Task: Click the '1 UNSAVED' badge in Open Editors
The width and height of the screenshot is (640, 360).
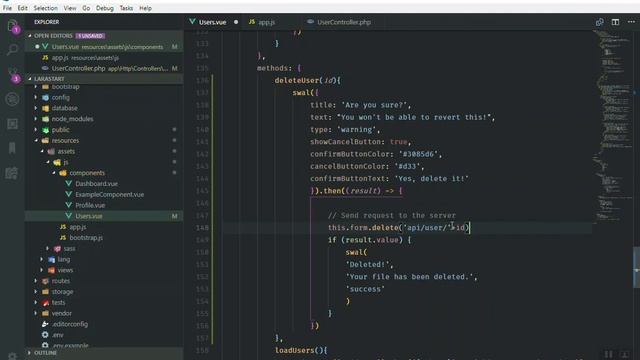Action: [90, 36]
